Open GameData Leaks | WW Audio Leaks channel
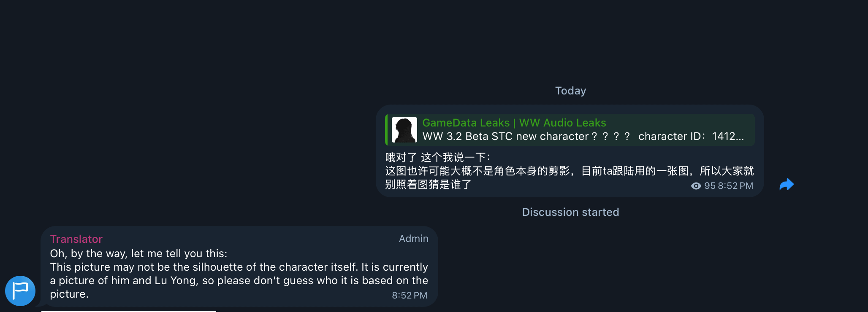Screen dimensions: 868x312 pos(514,123)
